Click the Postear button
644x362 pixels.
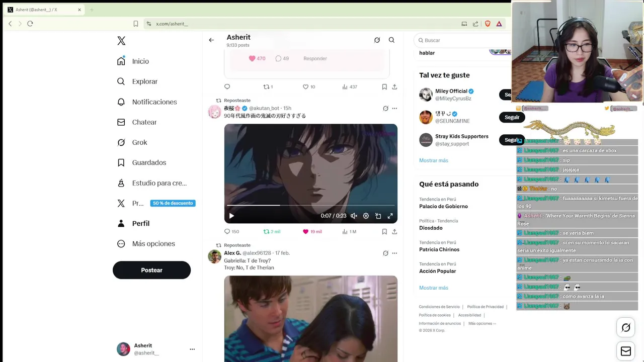[x=151, y=270]
